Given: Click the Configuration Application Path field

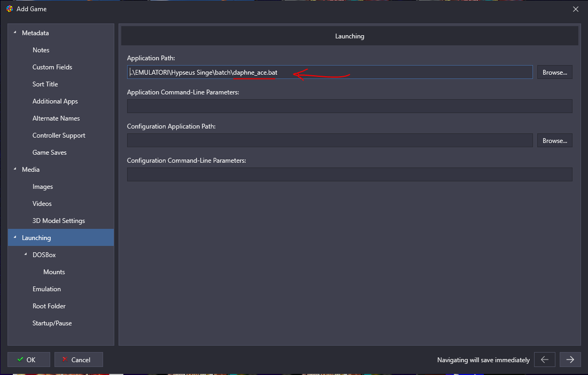Looking at the screenshot, I should pyautogui.click(x=330, y=140).
